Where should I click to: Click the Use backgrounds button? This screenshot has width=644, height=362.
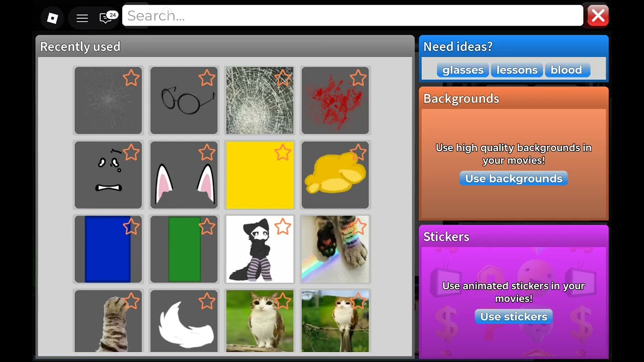click(x=514, y=178)
